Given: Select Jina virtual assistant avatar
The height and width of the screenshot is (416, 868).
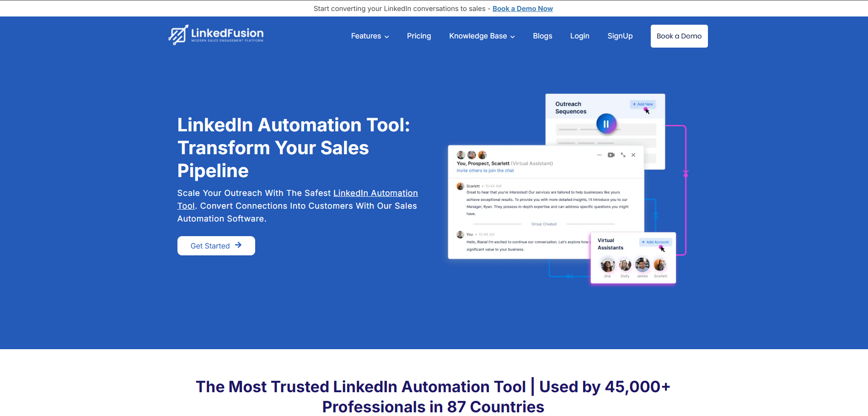Looking at the screenshot, I should (x=607, y=265).
